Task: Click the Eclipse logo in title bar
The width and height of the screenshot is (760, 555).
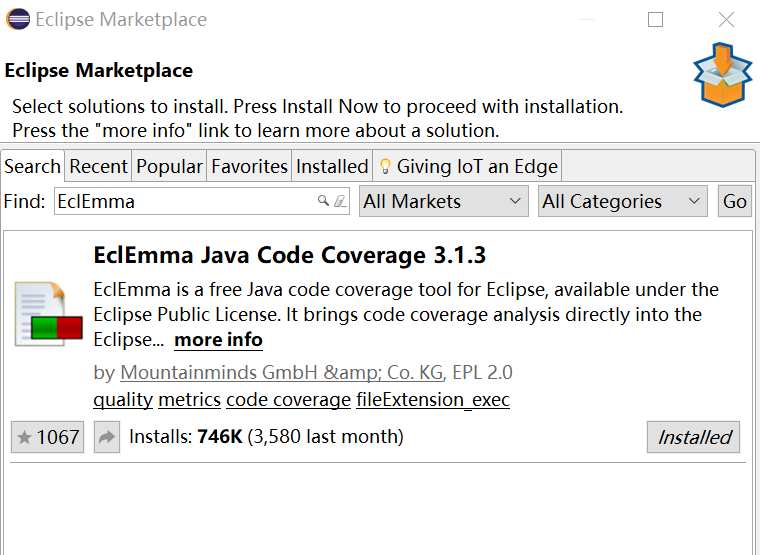Action: click(x=18, y=20)
